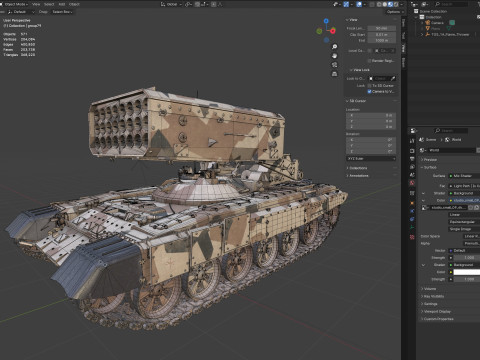
Task: Click the blue Z axis gizmo ball
Action: coord(326,21)
